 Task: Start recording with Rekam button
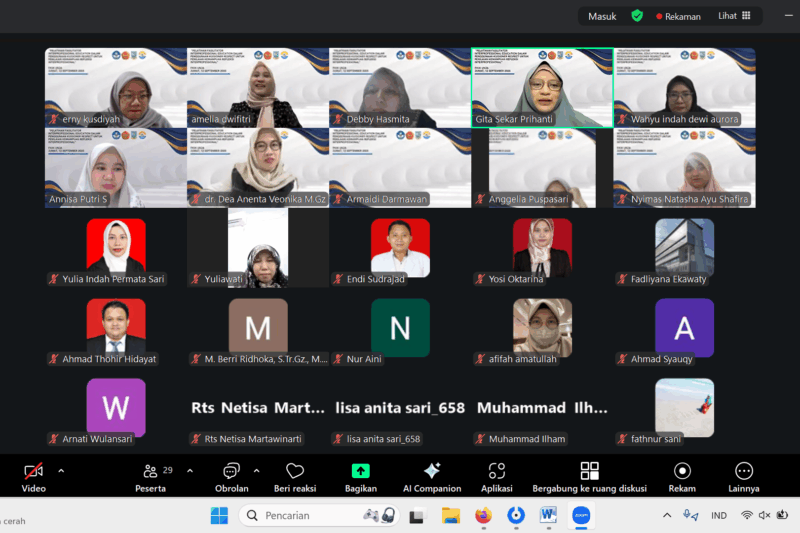682,477
